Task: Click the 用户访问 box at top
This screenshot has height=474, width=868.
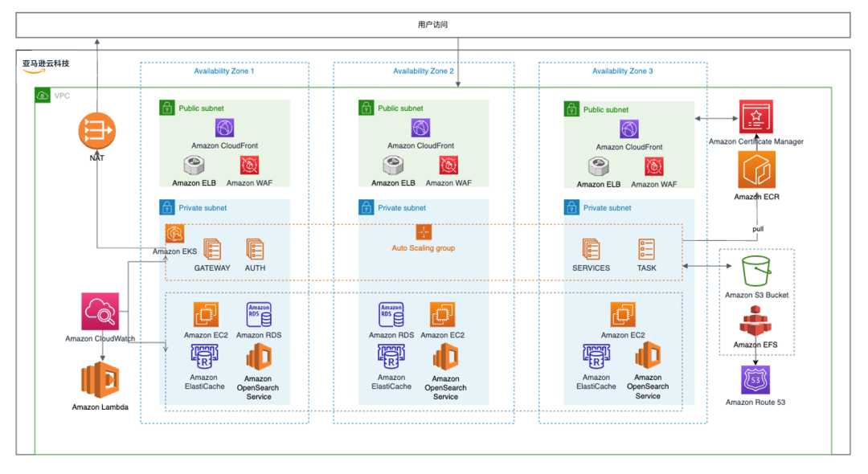Action: (x=433, y=25)
